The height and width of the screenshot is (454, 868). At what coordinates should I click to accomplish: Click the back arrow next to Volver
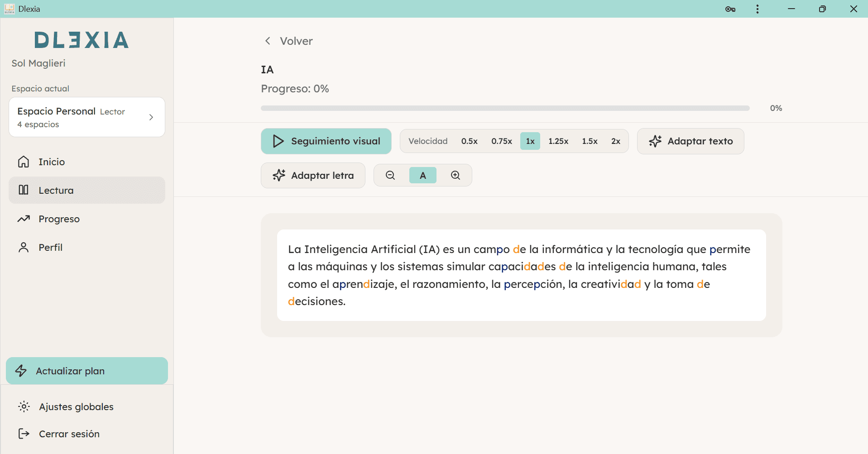tap(268, 41)
